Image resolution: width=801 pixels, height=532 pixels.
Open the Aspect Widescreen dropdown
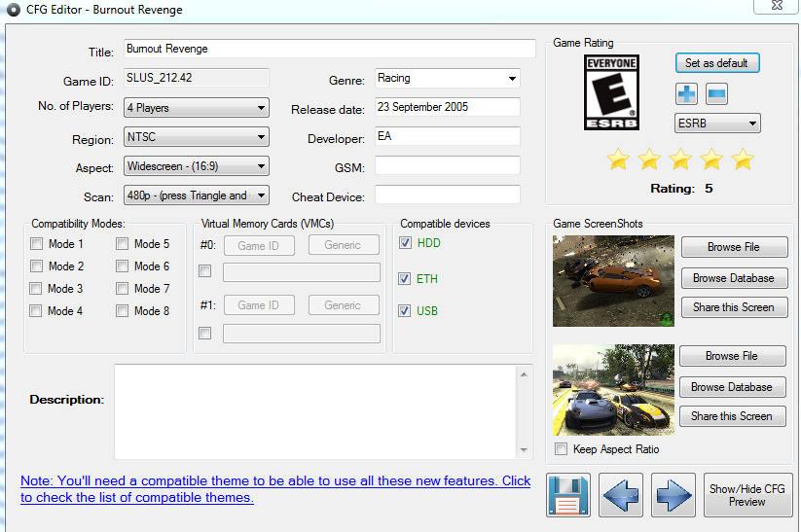pos(197,166)
